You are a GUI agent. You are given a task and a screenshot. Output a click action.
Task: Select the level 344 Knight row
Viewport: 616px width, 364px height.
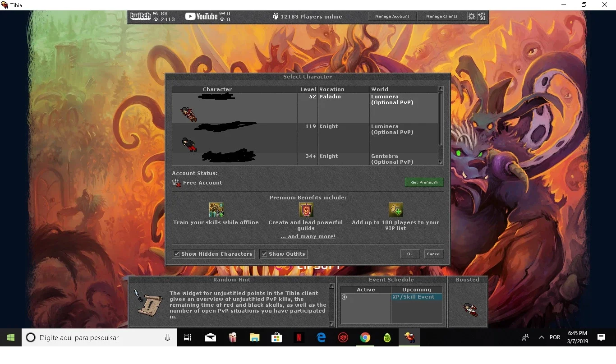coord(305,159)
